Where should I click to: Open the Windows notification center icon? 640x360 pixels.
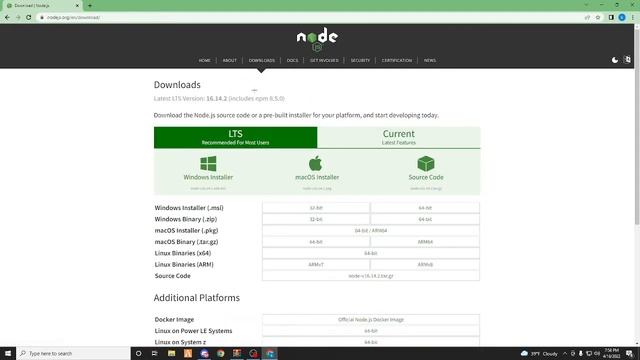click(x=630, y=353)
